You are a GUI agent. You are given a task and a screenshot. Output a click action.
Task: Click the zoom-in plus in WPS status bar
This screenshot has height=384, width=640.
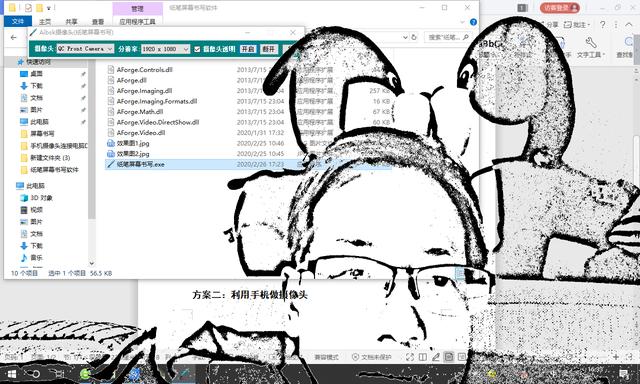pyautogui.click(x=616, y=357)
